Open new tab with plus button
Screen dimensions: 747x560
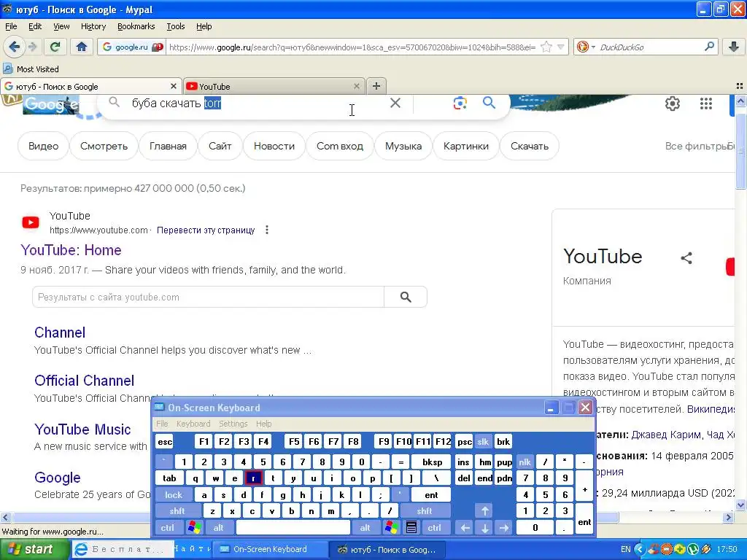[376, 86]
